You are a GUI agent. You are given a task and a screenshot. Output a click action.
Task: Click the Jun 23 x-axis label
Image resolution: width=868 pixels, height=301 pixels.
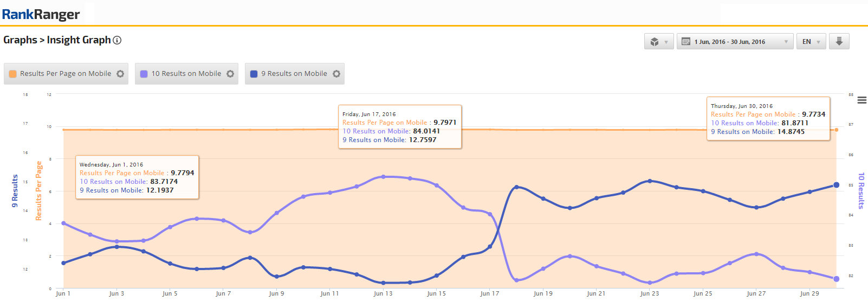650,293
